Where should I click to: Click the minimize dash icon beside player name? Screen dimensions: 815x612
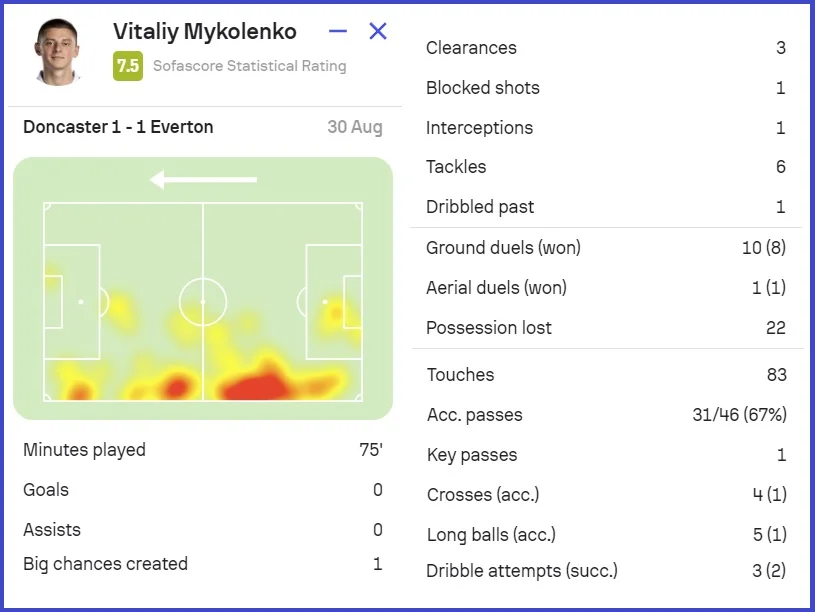click(x=338, y=32)
